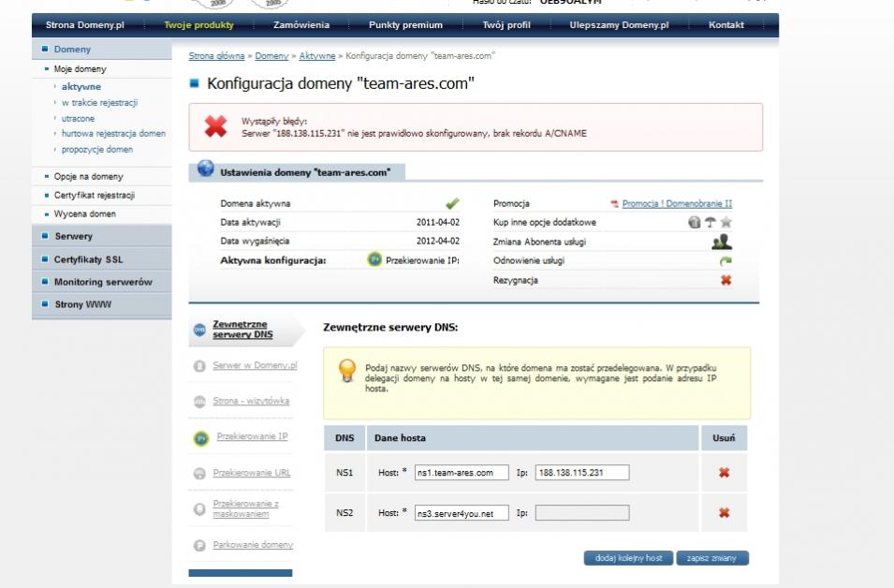The height and width of the screenshot is (588, 894).
Task: Open the Promocja Domenobranie II link
Action: click(677, 203)
